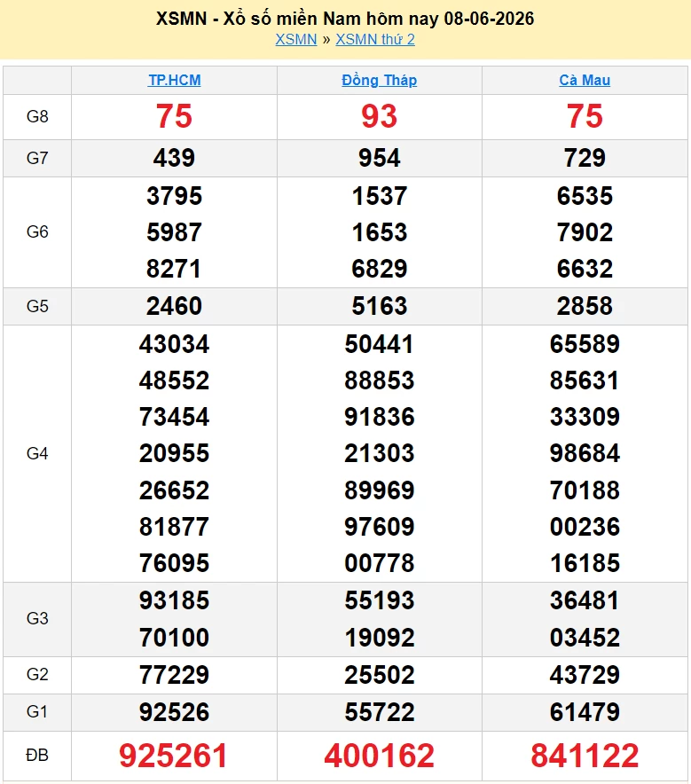Viewport: 691px width, 784px height.
Task: Select G6 number 3795
Action: (174, 195)
